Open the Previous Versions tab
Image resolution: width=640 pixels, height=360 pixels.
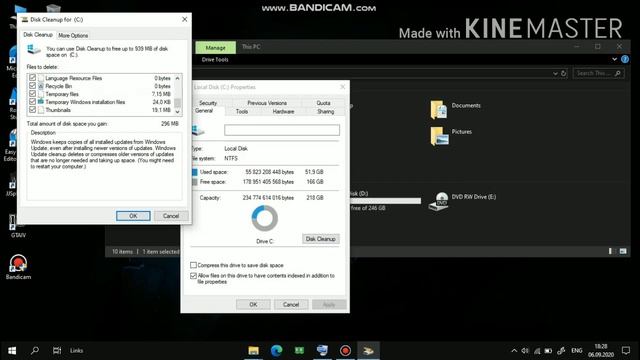click(267, 103)
